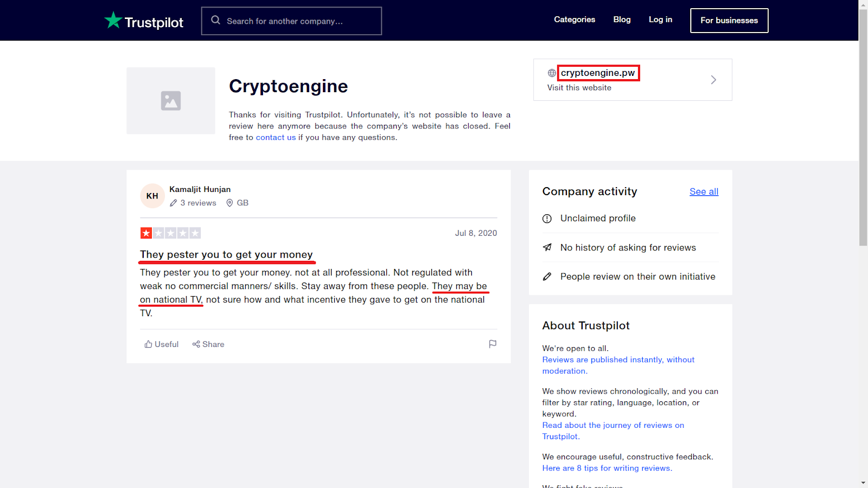Click the page vertical scrollbar thumb
Viewport: 868px width, 488px height.
863,127
